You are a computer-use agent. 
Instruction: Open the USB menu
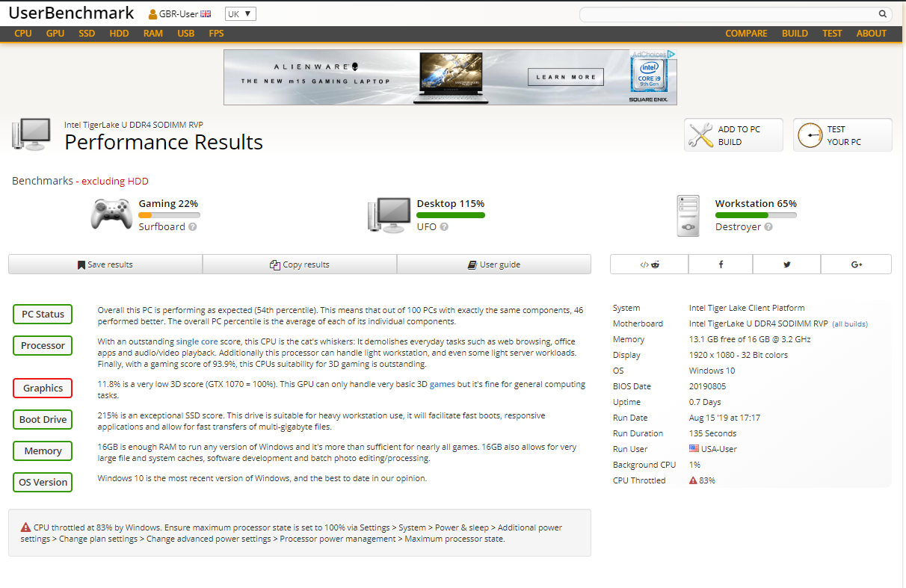[x=185, y=34]
